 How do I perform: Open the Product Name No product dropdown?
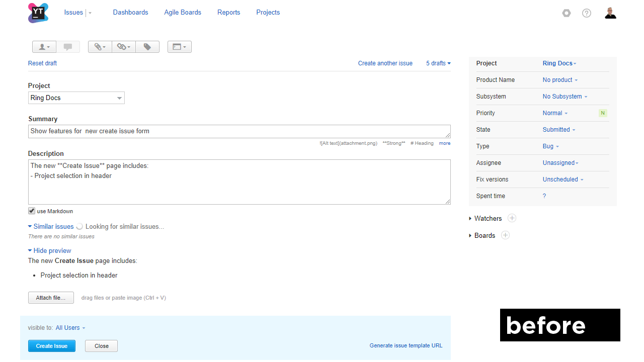[x=560, y=80]
